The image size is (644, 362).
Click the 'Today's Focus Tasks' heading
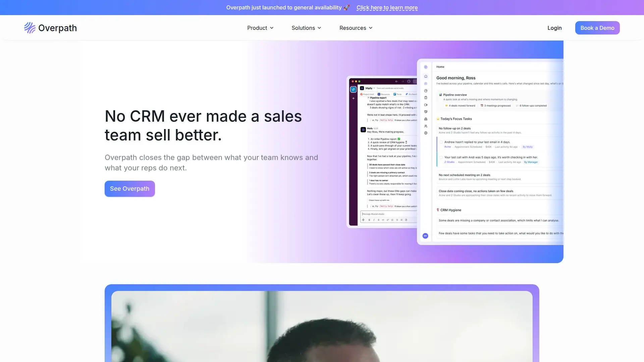pos(456,119)
